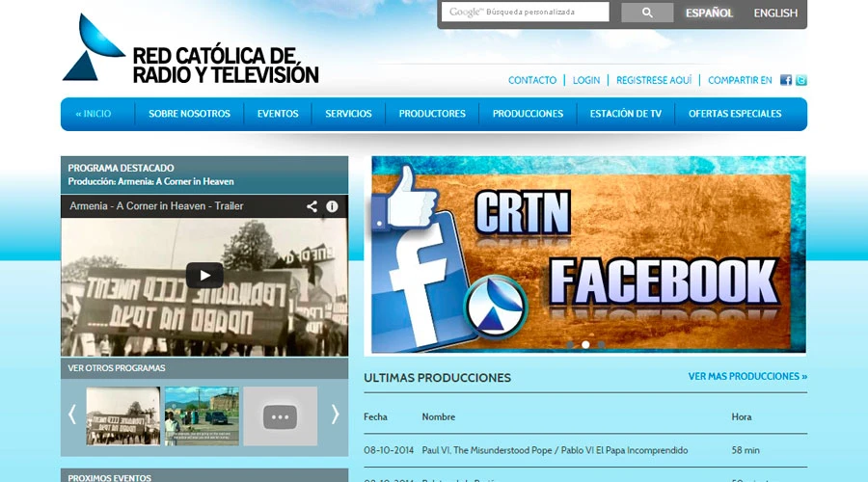Screen dimensions: 868x482
Task: Click the Login link
Action: pyautogui.click(x=586, y=80)
